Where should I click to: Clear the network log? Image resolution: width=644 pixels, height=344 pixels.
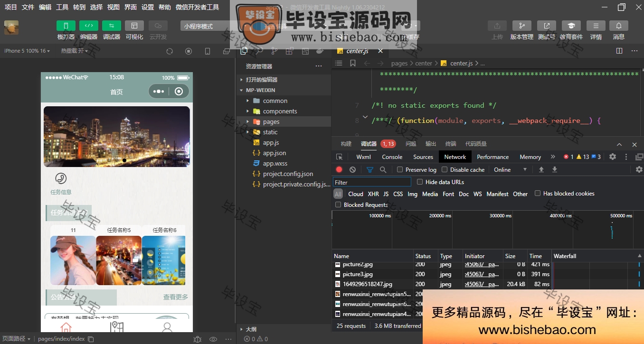352,169
